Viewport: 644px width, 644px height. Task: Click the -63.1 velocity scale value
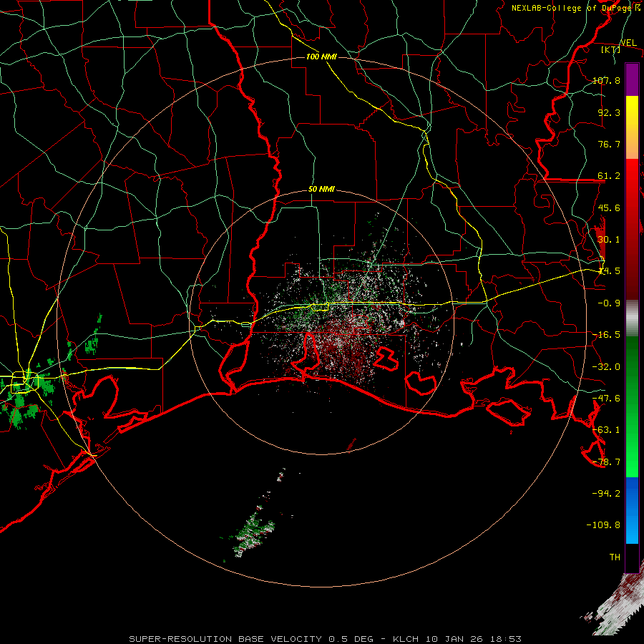606,430
